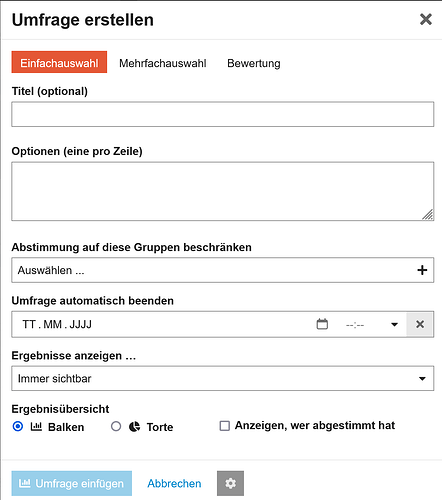
Task: Click the Ergebnisübersicht label
Action: point(60,409)
